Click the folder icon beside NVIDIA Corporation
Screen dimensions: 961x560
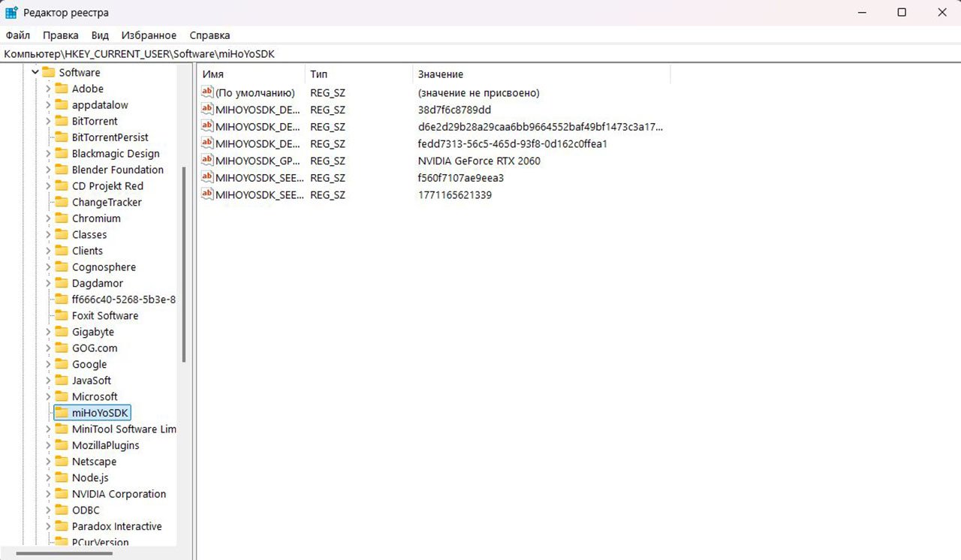(x=62, y=494)
